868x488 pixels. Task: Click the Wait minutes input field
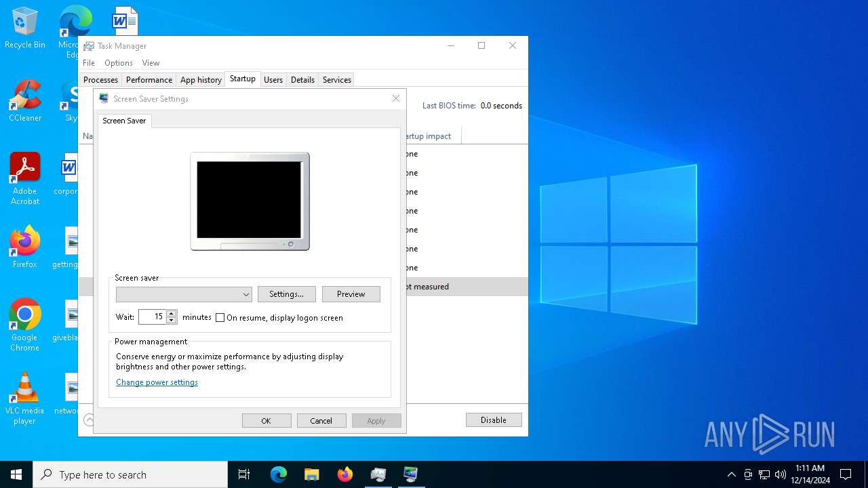pos(153,317)
